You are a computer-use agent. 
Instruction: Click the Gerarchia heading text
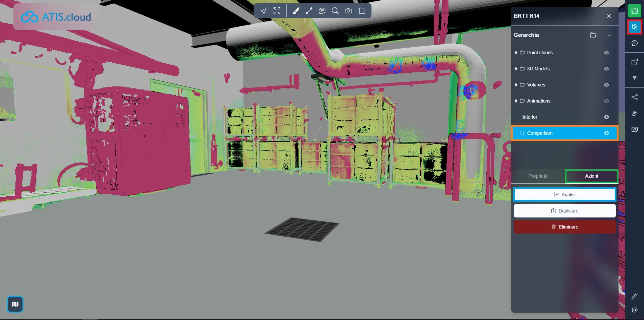click(526, 35)
